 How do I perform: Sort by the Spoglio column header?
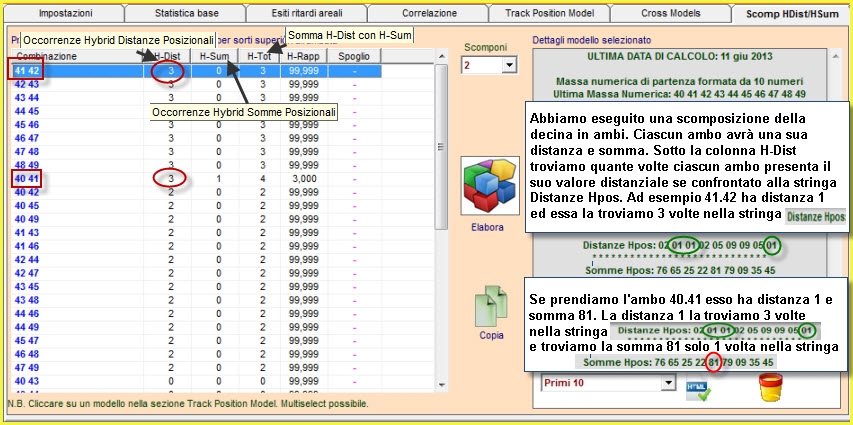(x=354, y=56)
